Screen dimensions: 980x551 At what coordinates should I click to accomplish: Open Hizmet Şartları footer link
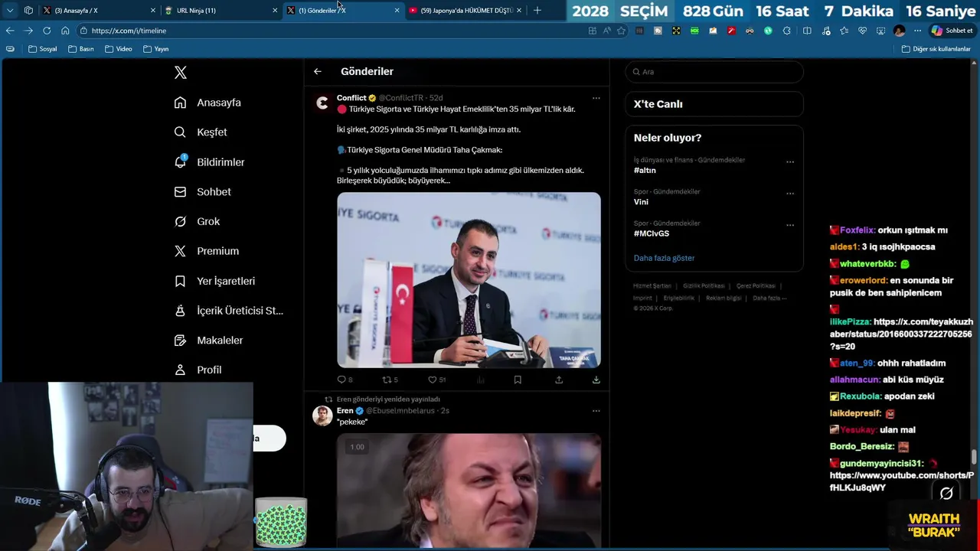[x=652, y=285]
